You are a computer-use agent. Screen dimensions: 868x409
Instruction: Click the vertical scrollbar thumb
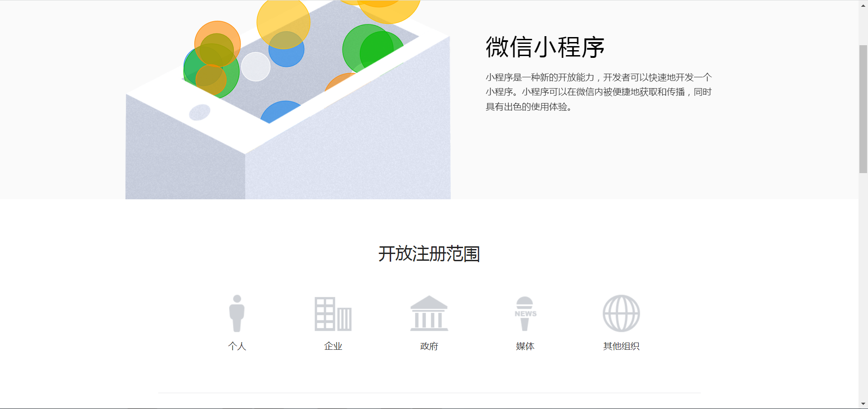[x=863, y=109]
